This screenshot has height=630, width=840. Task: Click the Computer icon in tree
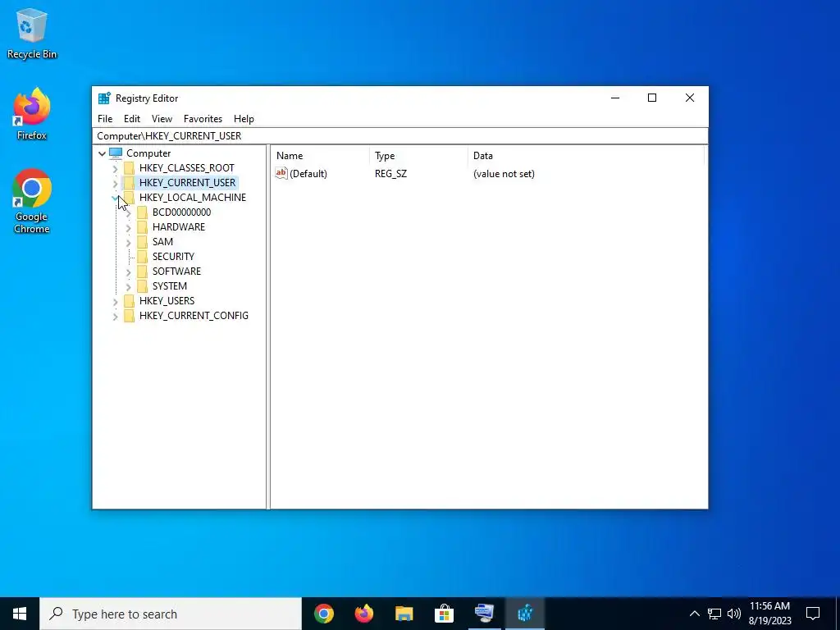[116, 153]
